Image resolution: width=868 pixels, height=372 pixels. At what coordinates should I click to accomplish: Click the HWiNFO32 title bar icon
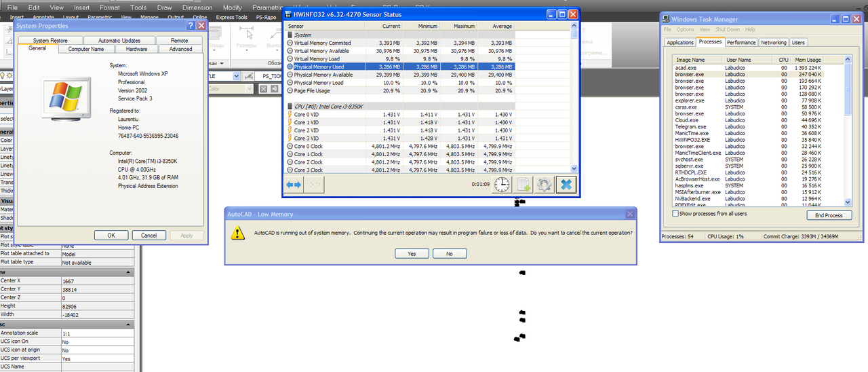click(x=288, y=14)
